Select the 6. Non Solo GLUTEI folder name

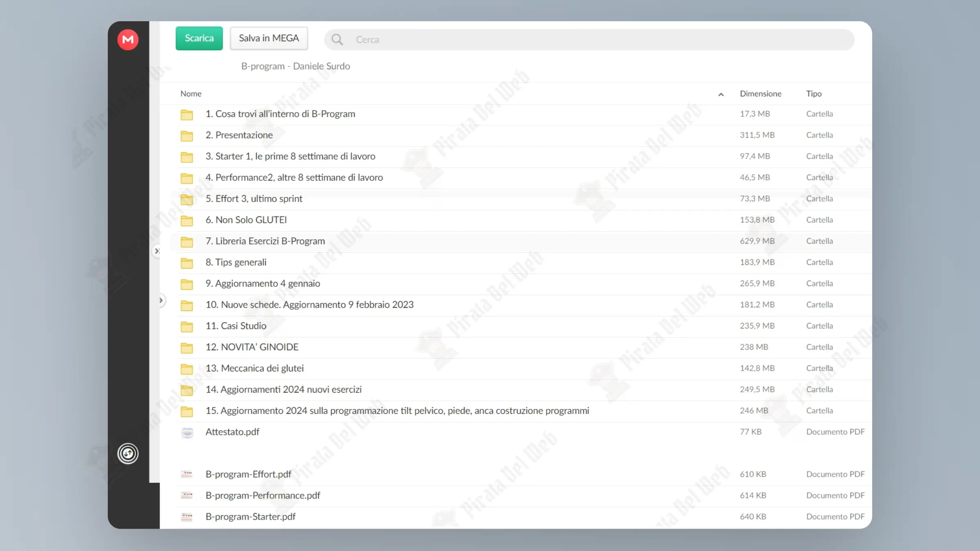pos(246,220)
